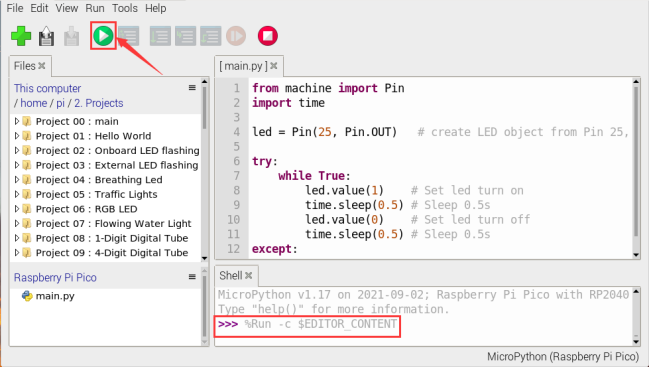The width and height of the screenshot is (650, 367).
Task: Click the greyed-out Save file icon
Action: pyautogui.click(x=72, y=36)
